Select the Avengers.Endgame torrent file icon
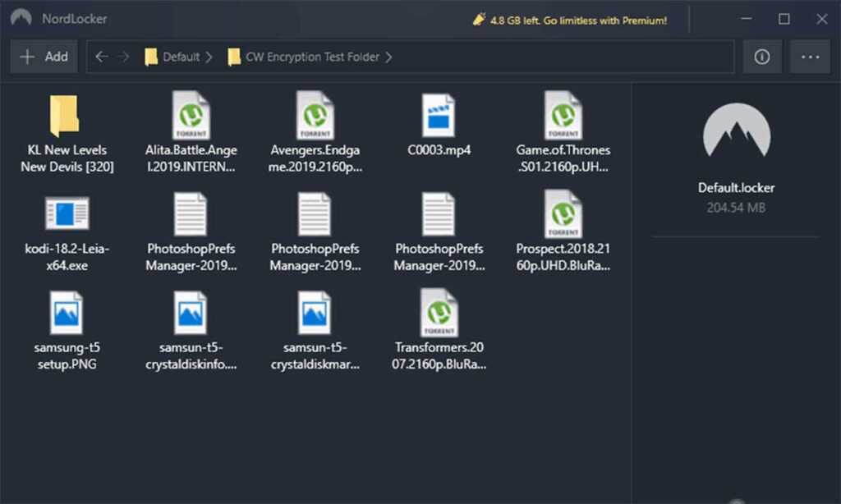Viewport: 841px width, 504px height. coord(315,115)
